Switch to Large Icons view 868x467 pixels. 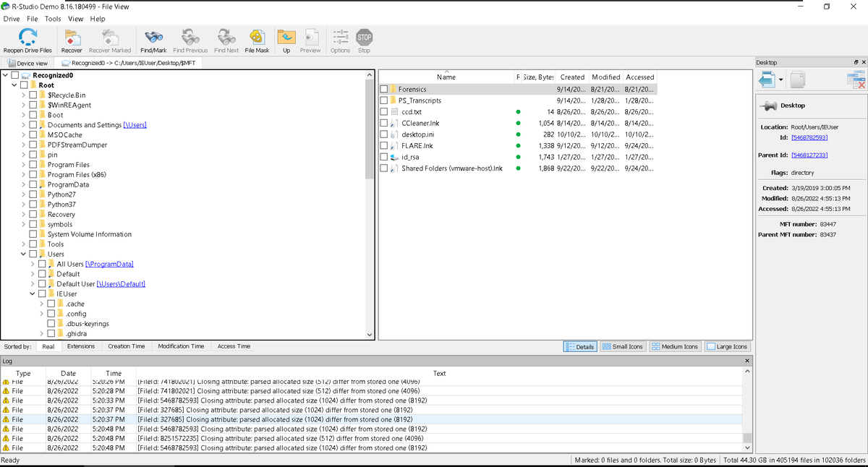(x=728, y=346)
